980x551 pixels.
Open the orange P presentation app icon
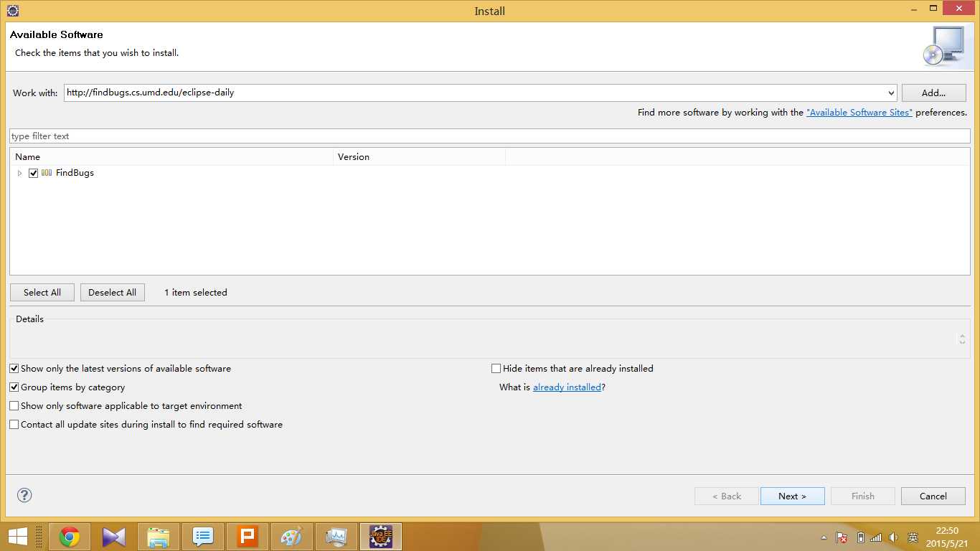coord(248,537)
